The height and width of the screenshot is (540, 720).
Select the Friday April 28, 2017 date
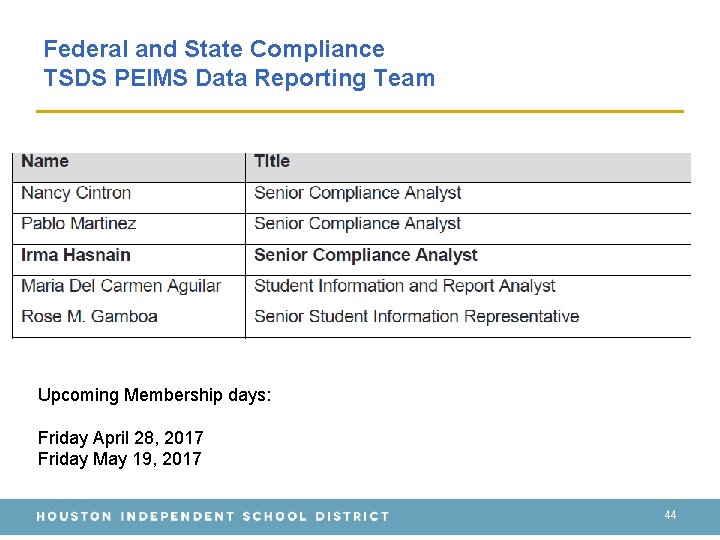coord(120,438)
